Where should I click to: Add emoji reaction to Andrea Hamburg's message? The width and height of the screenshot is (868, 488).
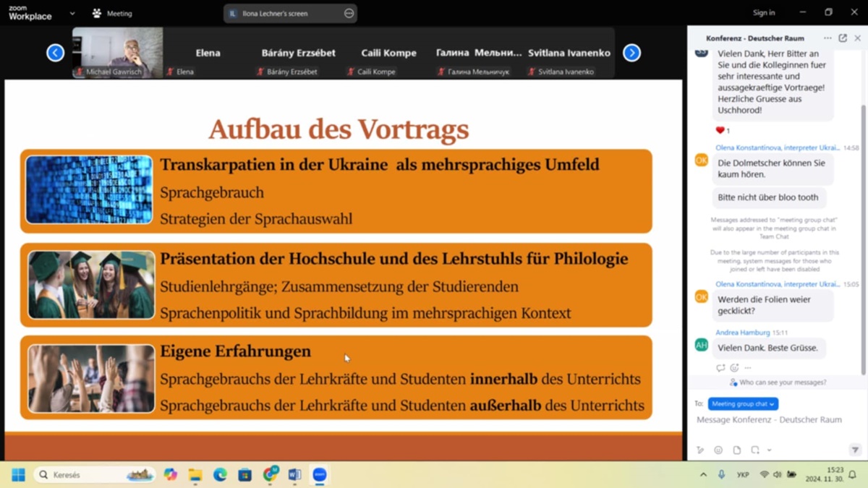(734, 368)
